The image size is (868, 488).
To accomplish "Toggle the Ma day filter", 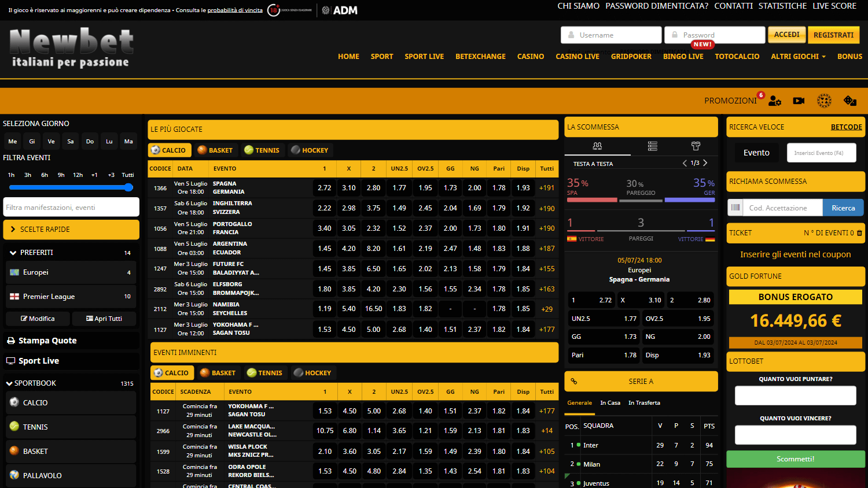I will pos(128,141).
